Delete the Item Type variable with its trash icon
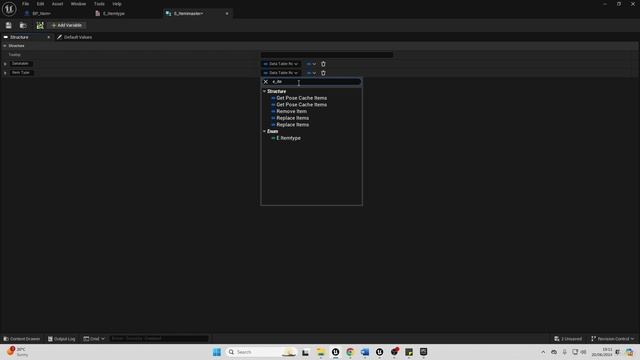The image size is (640, 360). [323, 73]
